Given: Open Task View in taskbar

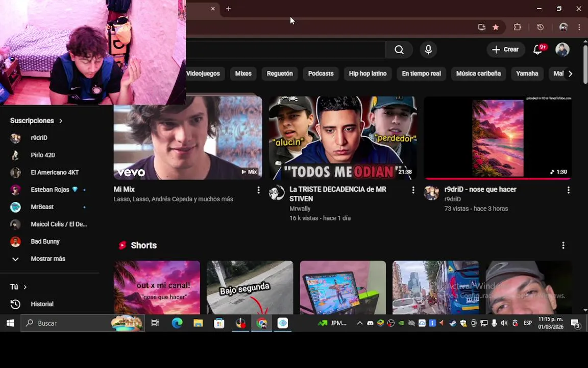Looking at the screenshot, I should click(x=155, y=323).
